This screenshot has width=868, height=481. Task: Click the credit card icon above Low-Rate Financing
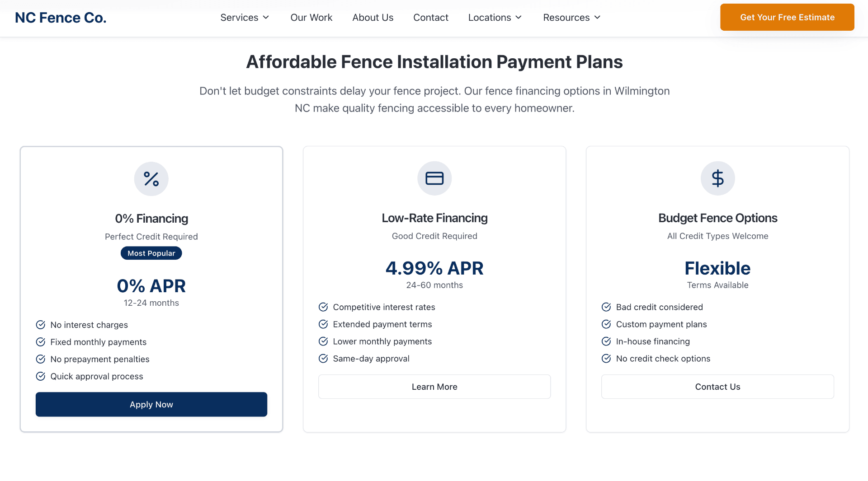pos(434,178)
